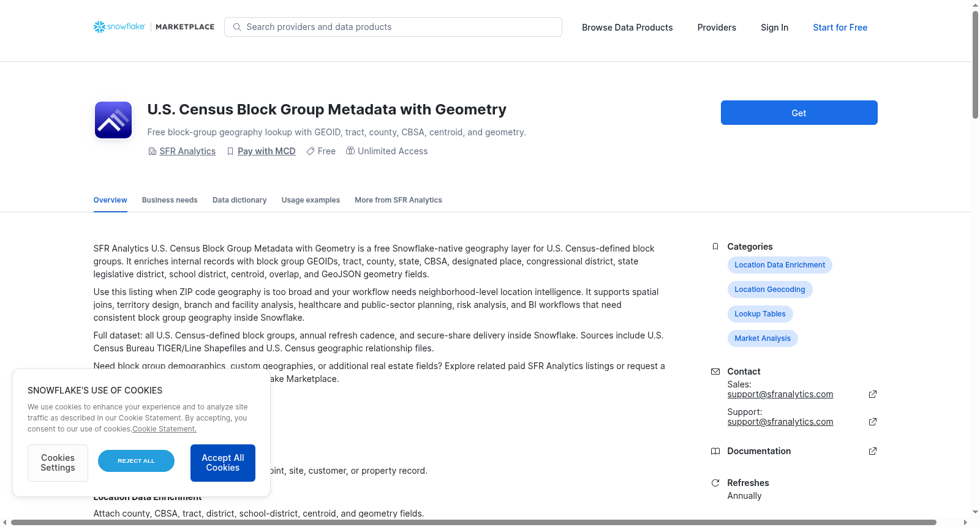Follow the SFR Analytics provider link
The width and height of the screenshot is (980, 527).
pos(187,151)
